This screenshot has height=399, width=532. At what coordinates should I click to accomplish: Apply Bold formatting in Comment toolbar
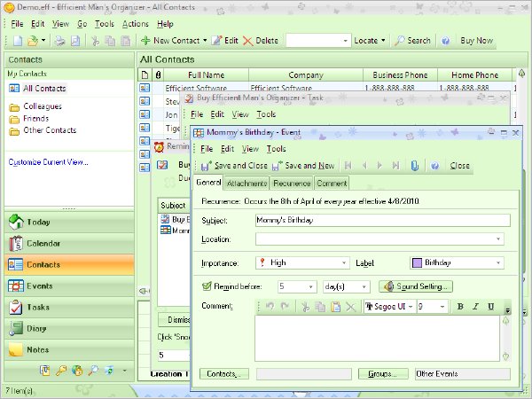(x=460, y=307)
